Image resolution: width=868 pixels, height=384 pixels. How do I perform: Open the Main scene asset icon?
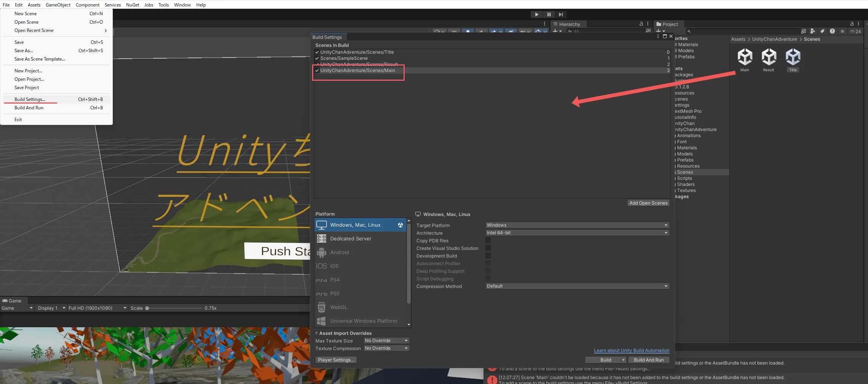coord(745,58)
